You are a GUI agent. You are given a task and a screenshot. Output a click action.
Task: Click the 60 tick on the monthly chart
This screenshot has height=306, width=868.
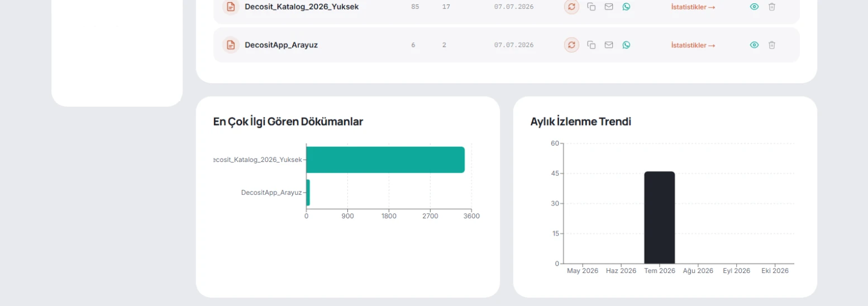click(x=555, y=144)
